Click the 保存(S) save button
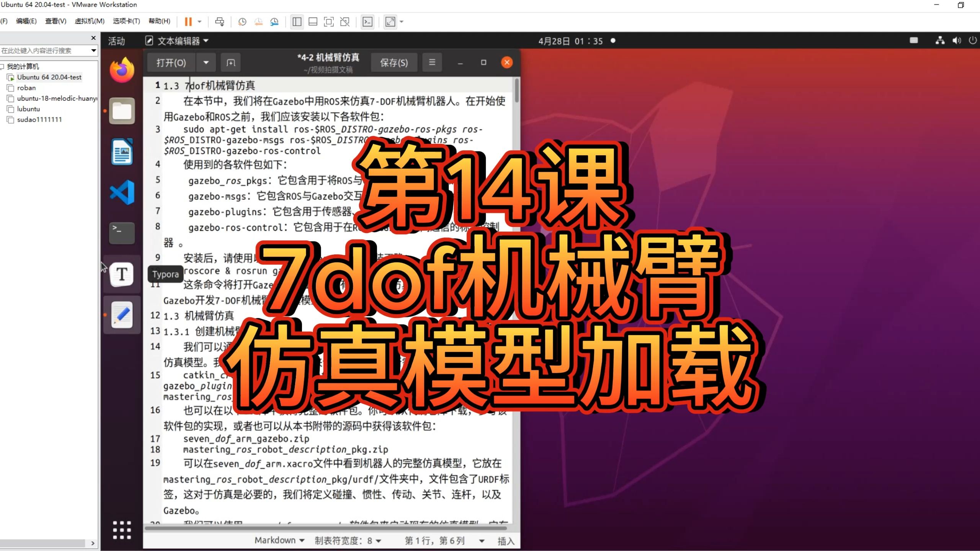 [x=394, y=62]
